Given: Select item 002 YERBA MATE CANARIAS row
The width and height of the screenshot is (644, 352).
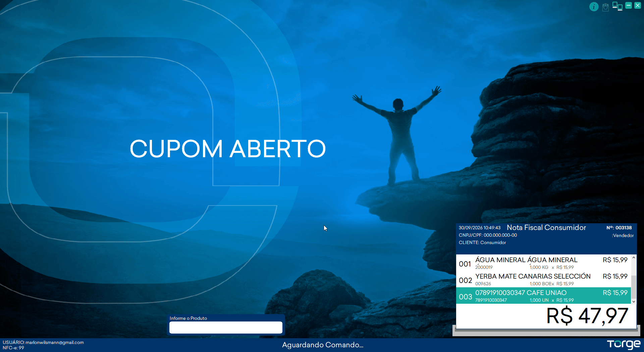Looking at the screenshot, I should 543,279.
